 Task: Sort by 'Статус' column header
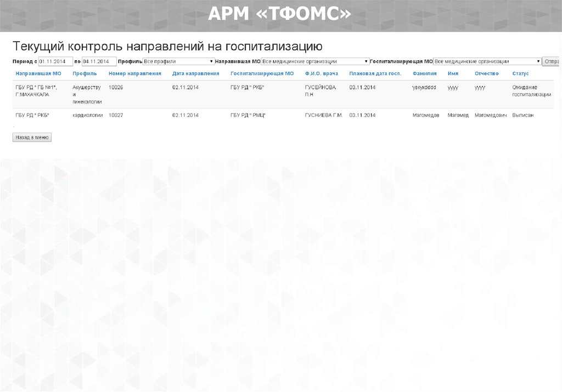pyautogui.click(x=520, y=73)
